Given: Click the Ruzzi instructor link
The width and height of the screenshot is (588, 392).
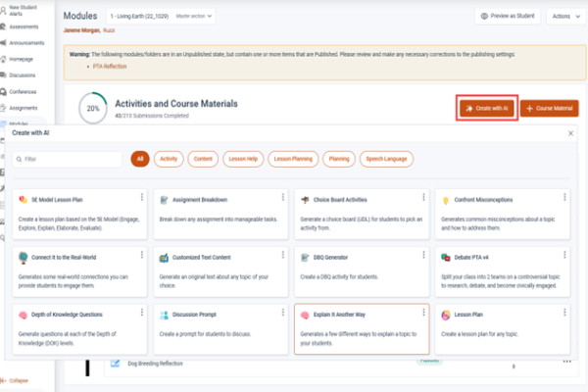Looking at the screenshot, I should 109,30.
